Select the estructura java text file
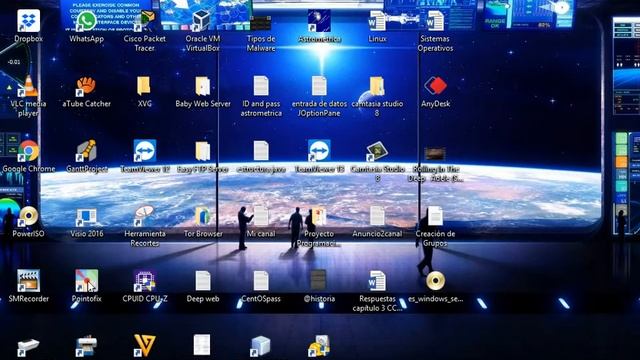 (x=261, y=156)
